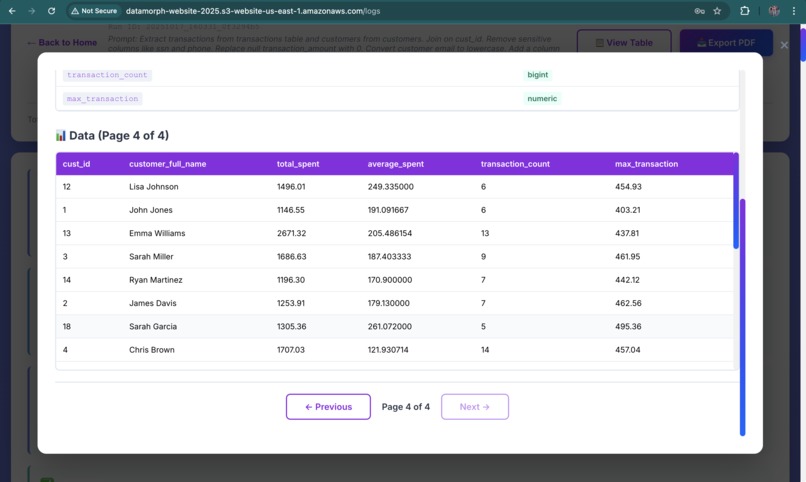
Task: Click the address bar URL
Action: 253,11
